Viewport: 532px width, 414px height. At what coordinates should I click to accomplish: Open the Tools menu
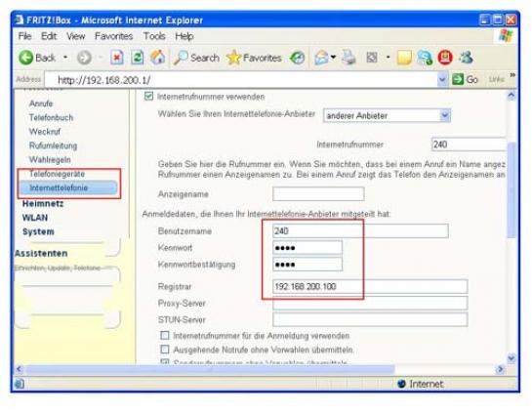coord(154,36)
